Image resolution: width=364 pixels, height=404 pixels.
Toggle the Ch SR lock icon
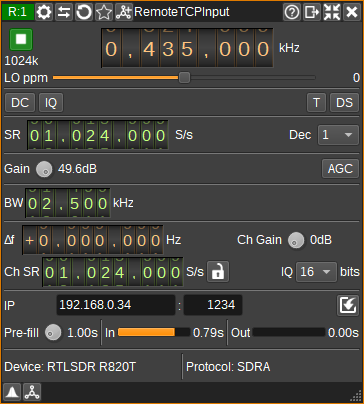coord(218,272)
